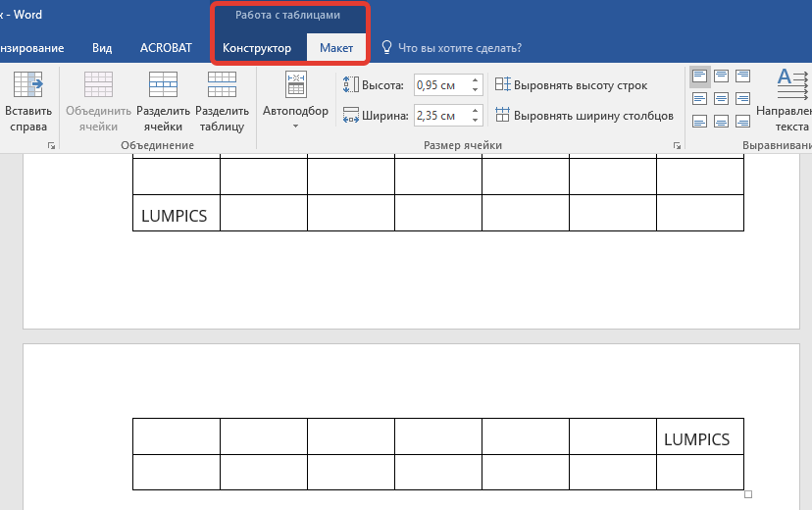The height and width of the screenshot is (510, 812).
Task: Click the Text Direction (Направление текста) icon
Action: tap(787, 98)
